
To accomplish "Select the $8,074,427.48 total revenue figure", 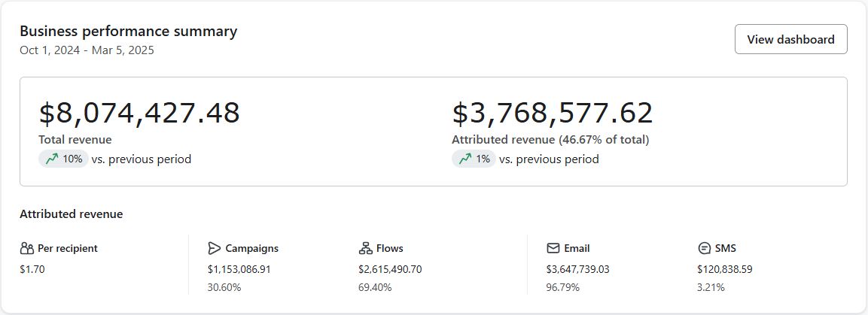I will 139,113.
